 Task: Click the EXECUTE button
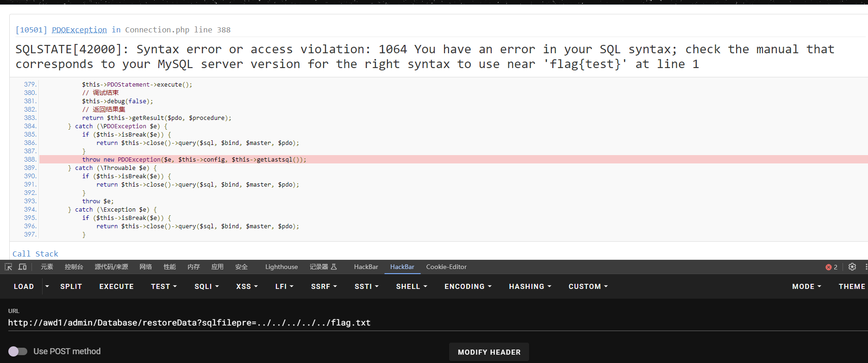pos(117,287)
